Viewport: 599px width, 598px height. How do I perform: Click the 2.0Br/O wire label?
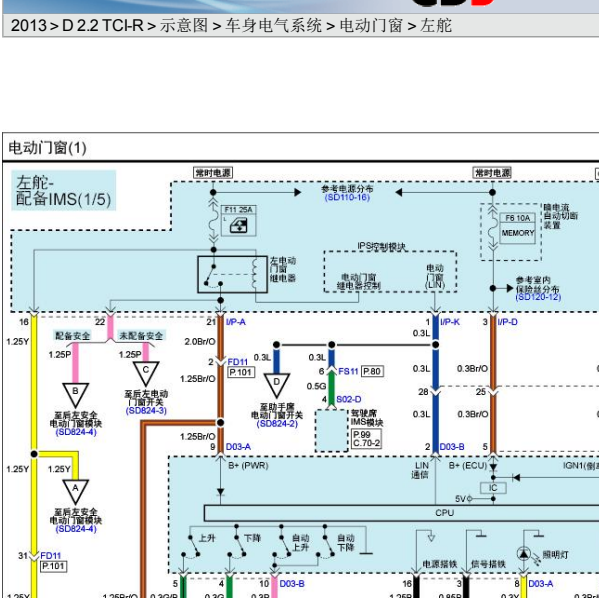tap(200, 342)
